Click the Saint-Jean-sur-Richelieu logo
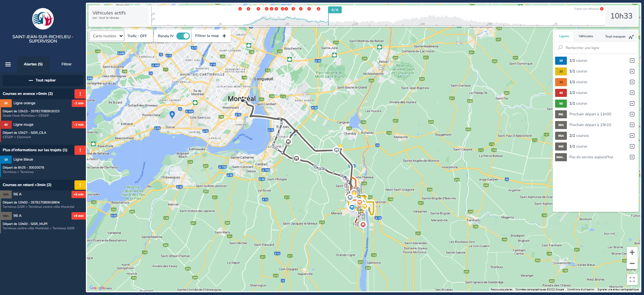This screenshot has width=644, height=295. click(43, 19)
